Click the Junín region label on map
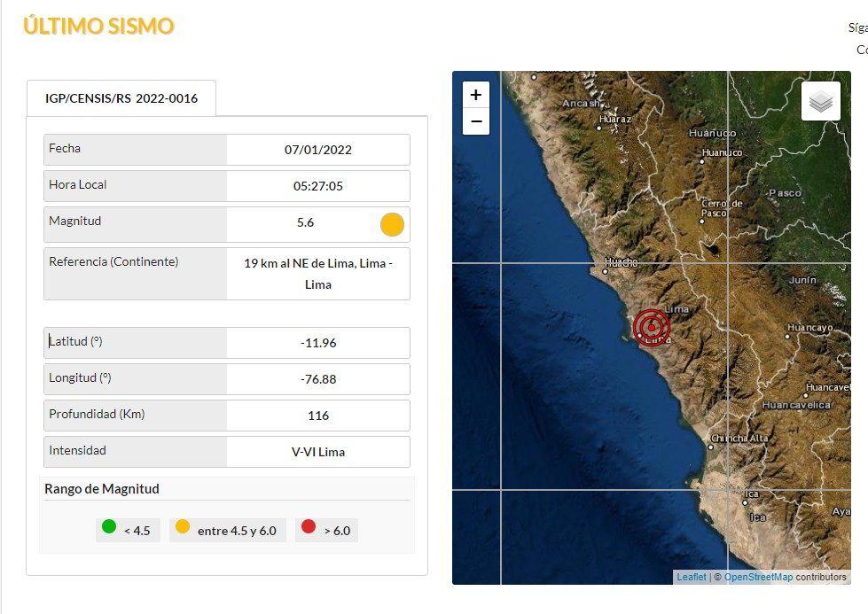Screen dimensions: 868x614 click(x=802, y=280)
